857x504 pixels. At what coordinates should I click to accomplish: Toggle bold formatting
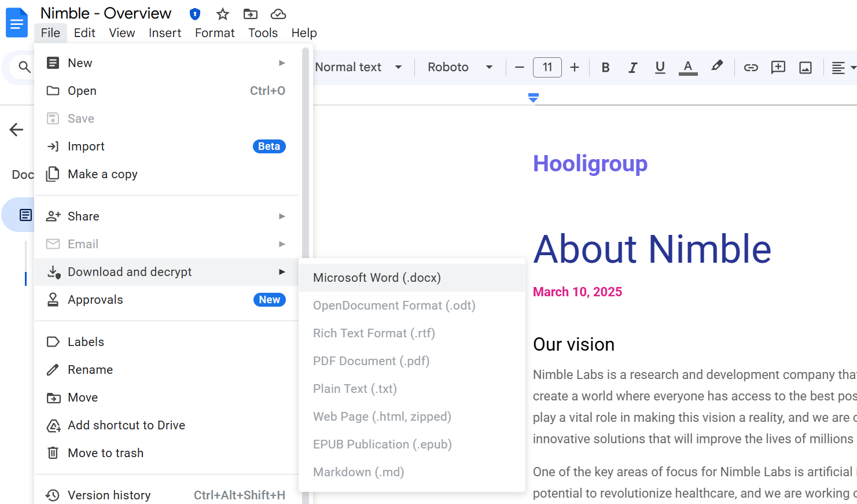[x=605, y=67]
